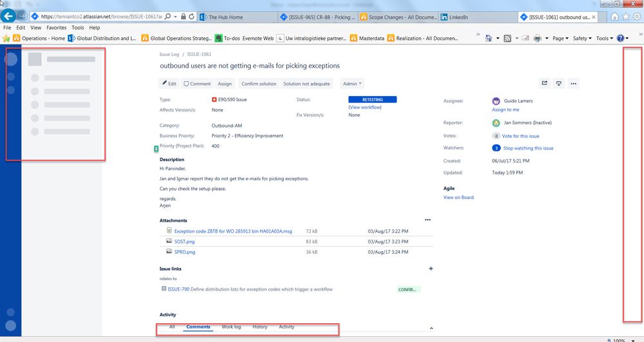Open the File menu
The width and height of the screenshot is (644, 342).
coord(7,28)
